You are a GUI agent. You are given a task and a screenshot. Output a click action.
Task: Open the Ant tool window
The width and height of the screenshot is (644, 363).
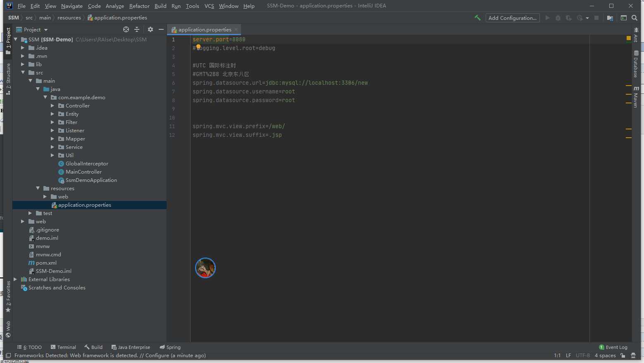636,35
